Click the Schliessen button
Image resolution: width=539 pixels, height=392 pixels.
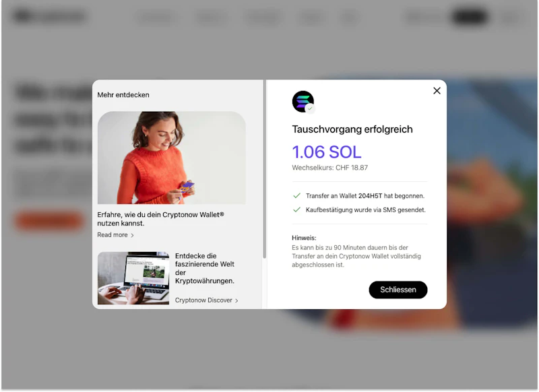[x=398, y=290]
